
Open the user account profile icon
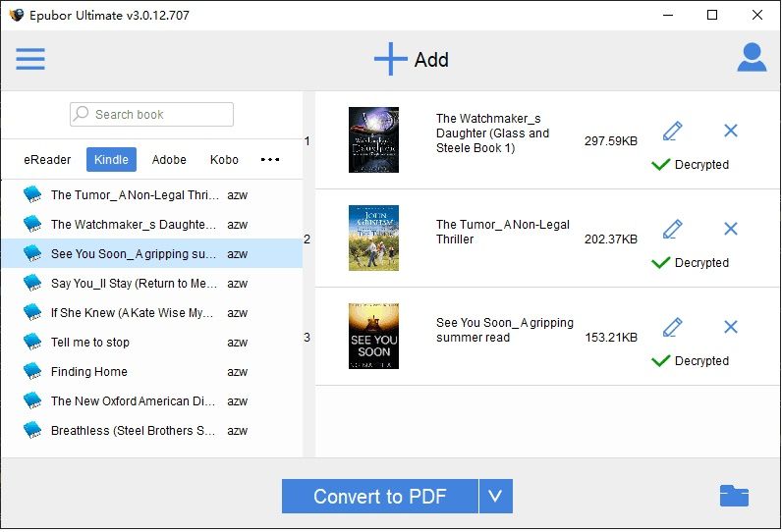[752, 58]
